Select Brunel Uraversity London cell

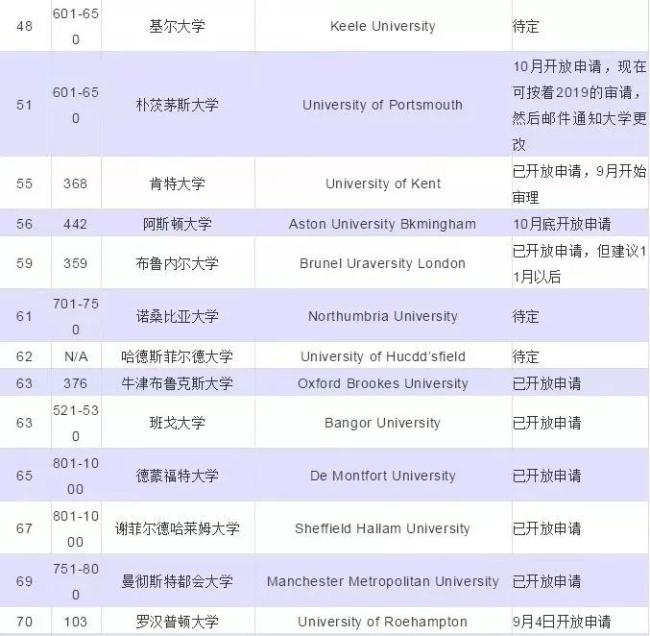383,263
